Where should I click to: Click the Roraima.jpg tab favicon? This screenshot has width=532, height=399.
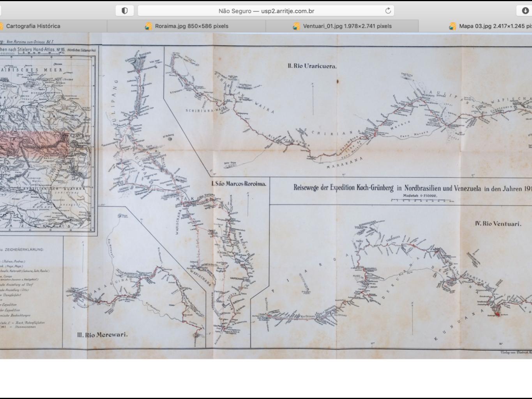click(x=148, y=26)
